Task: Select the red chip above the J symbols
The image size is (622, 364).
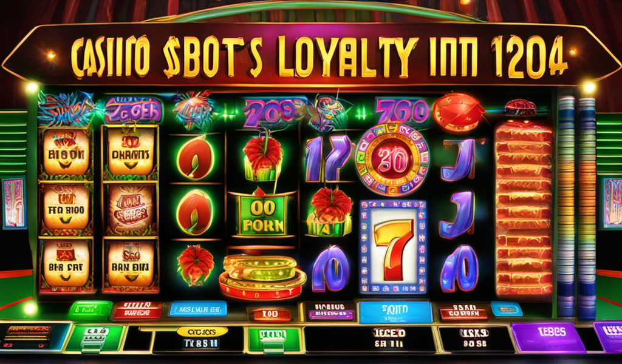Action: point(458,112)
